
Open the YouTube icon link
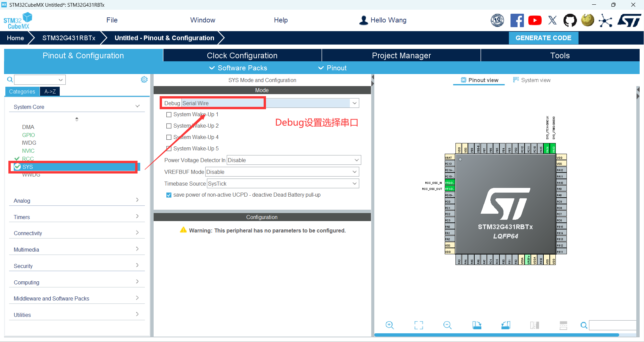(535, 20)
